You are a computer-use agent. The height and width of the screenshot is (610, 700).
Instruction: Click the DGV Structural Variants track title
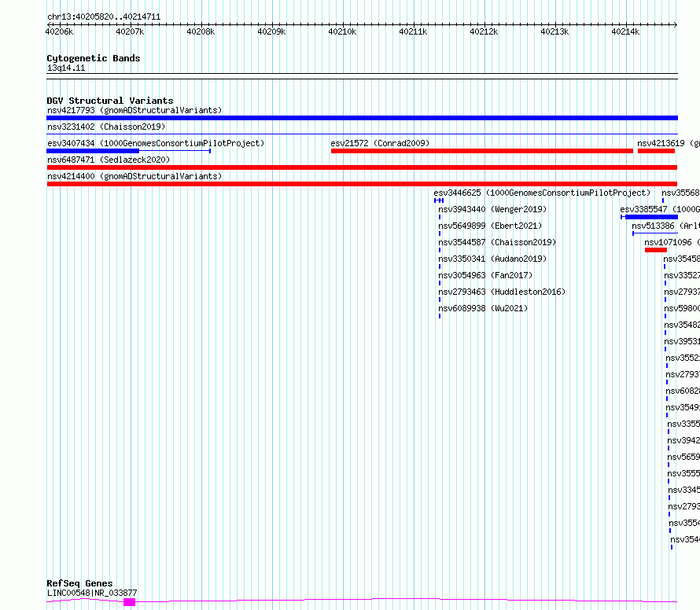[x=110, y=101]
